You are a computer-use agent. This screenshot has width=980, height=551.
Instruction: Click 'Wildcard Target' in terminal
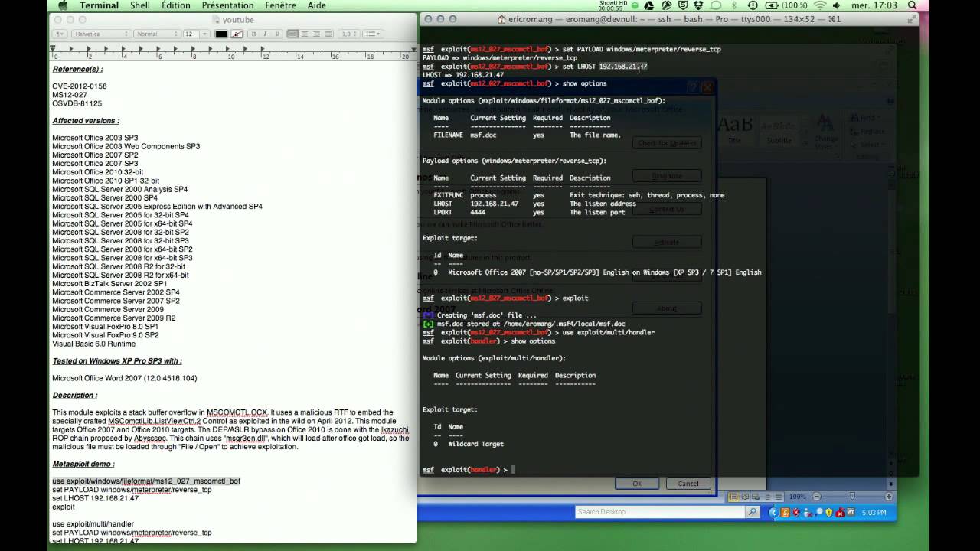(475, 444)
